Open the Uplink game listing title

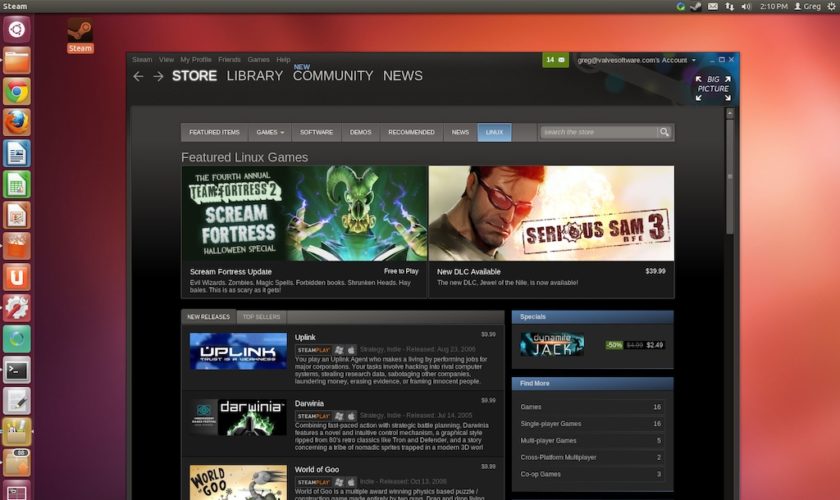[x=305, y=337]
